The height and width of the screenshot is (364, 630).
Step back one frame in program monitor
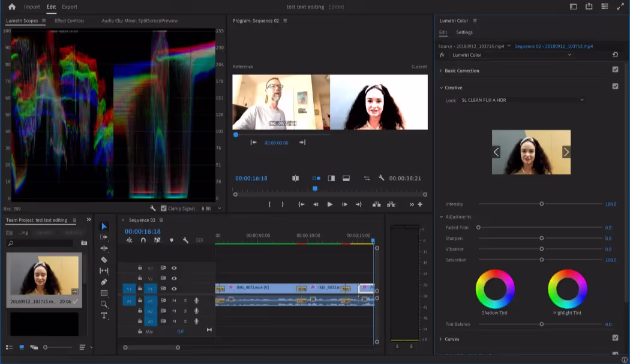pos(316,204)
